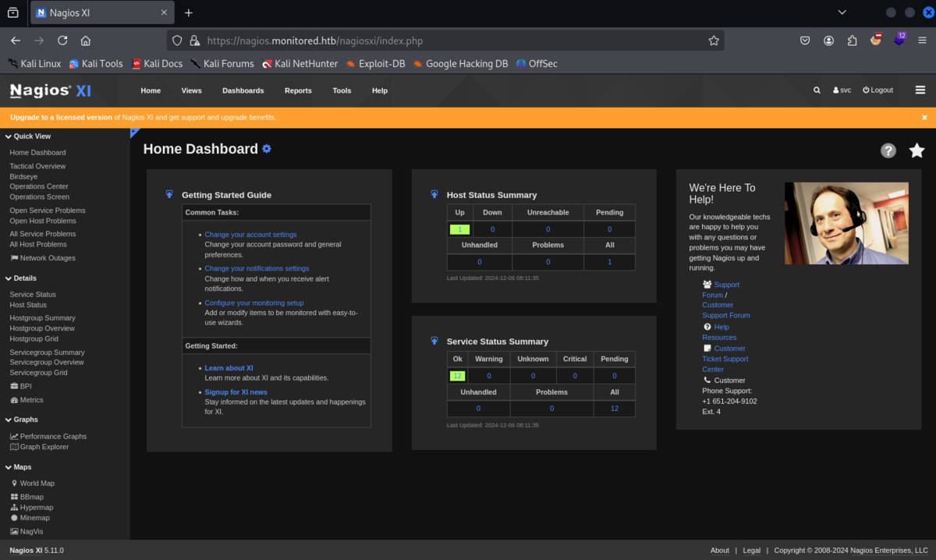This screenshot has height=560, width=936.
Task: Click Signup for XI news link
Action: (236, 392)
